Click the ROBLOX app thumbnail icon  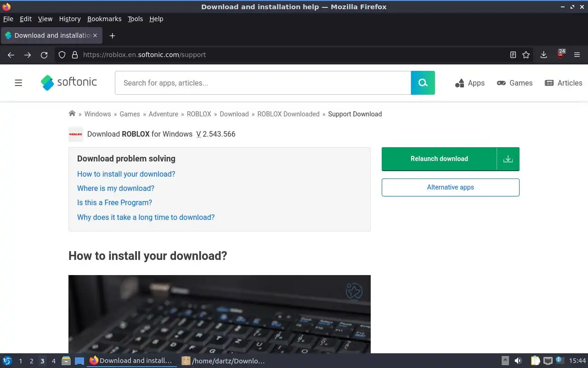(76, 134)
